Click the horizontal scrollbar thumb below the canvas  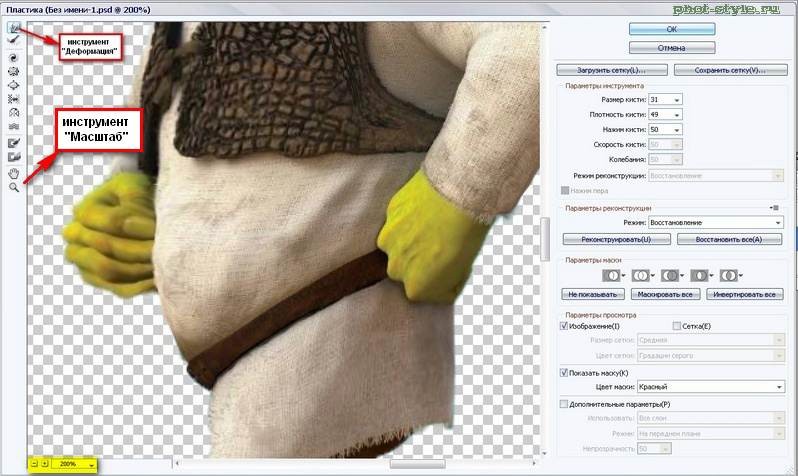[x=417, y=463]
